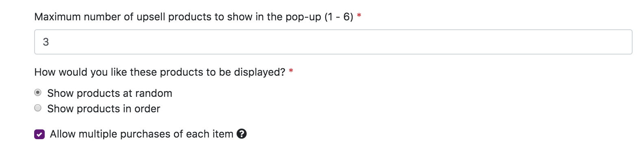Click the "Show products at random" label text
This screenshot has width=644, height=153.
pyautogui.click(x=110, y=93)
